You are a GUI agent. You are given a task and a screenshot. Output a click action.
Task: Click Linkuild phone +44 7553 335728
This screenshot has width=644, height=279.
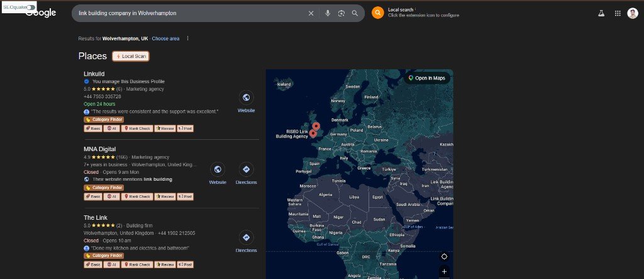pyautogui.click(x=103, y=97)
